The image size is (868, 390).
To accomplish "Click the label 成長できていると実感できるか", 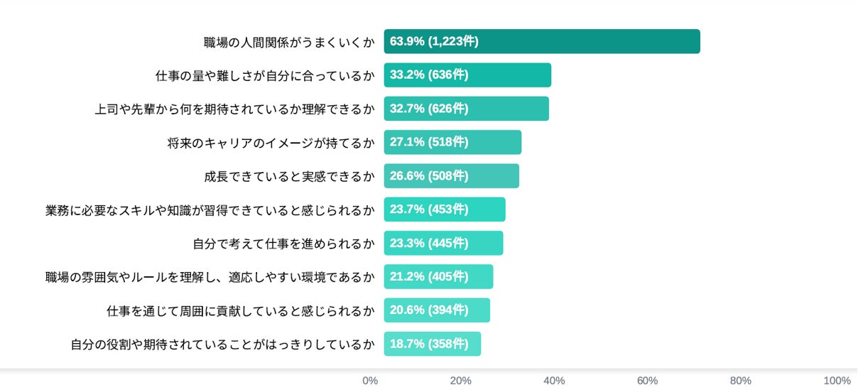I will tap(289, 176).
